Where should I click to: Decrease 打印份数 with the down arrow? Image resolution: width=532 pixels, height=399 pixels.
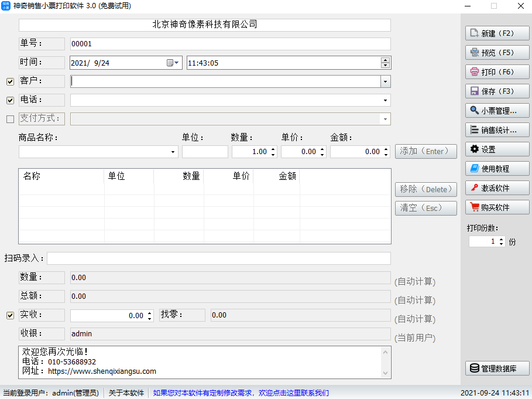coord(502,244)
